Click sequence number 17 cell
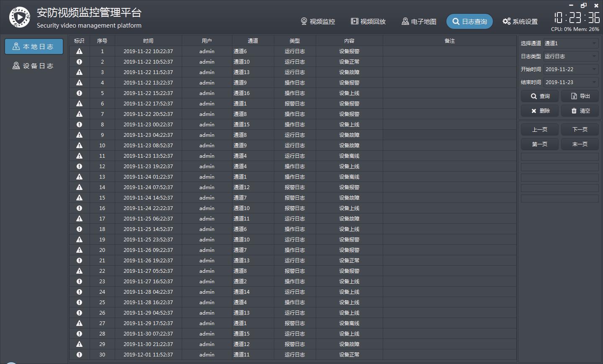This screenshot has width=603, height=364. click(x=102, y=218)
